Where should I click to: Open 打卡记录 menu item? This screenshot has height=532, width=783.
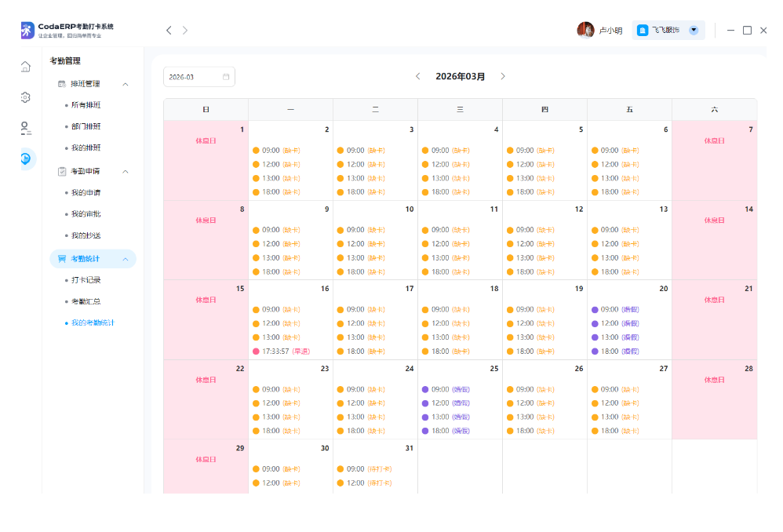click(x=86, y=280)
